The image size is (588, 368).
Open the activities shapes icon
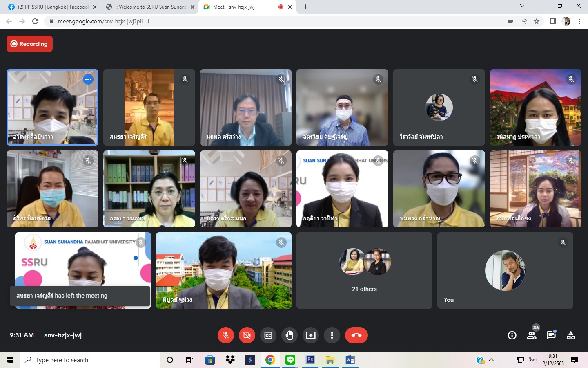coord(571,335)
